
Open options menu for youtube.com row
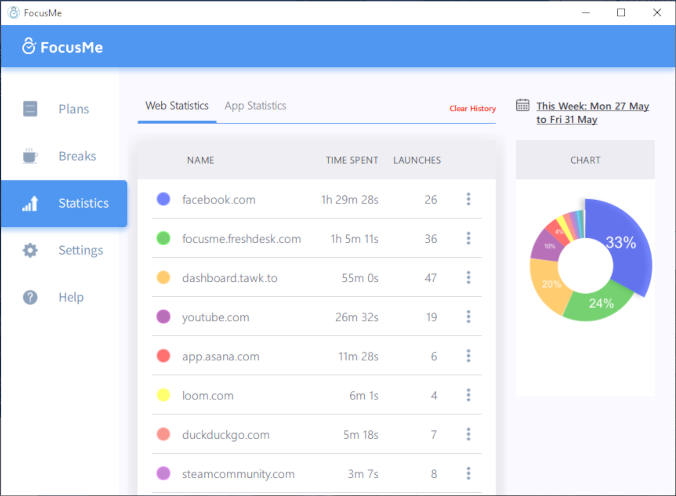pos(468,317)
